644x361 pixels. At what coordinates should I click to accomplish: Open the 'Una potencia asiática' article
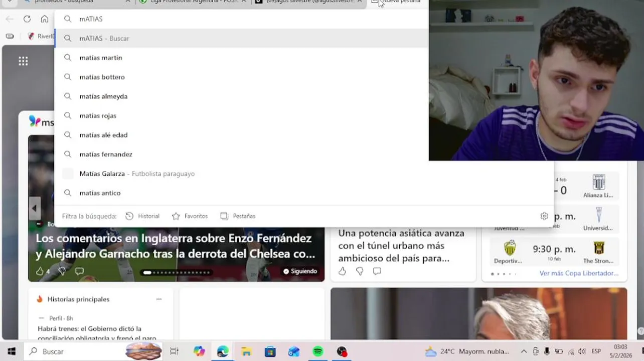point(401,246)
